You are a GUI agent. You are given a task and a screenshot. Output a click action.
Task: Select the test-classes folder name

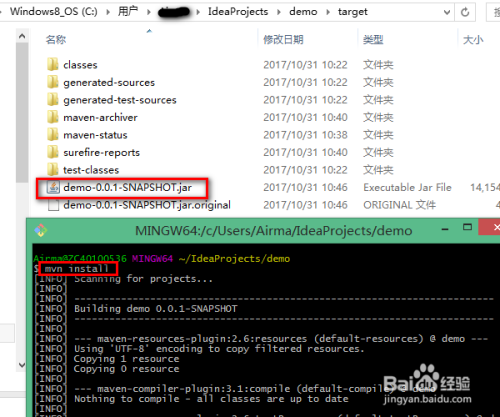point(91,170)
